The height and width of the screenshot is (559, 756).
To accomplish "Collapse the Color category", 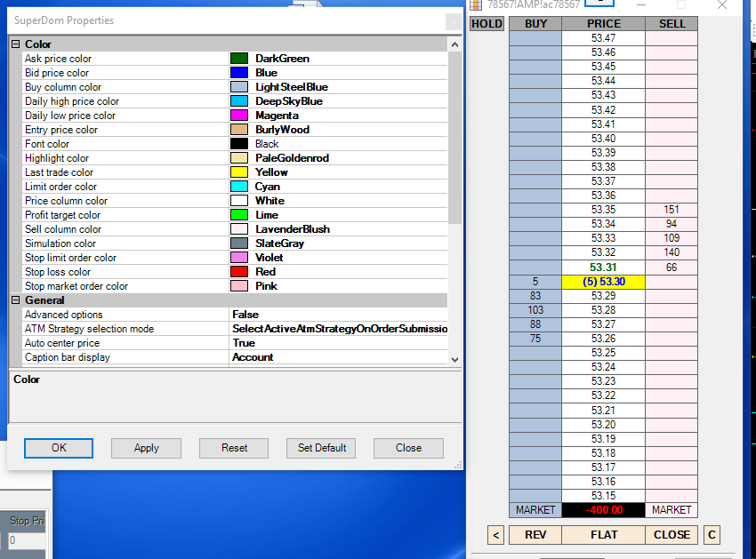I will pyautogui.click(x=15, y=44).
